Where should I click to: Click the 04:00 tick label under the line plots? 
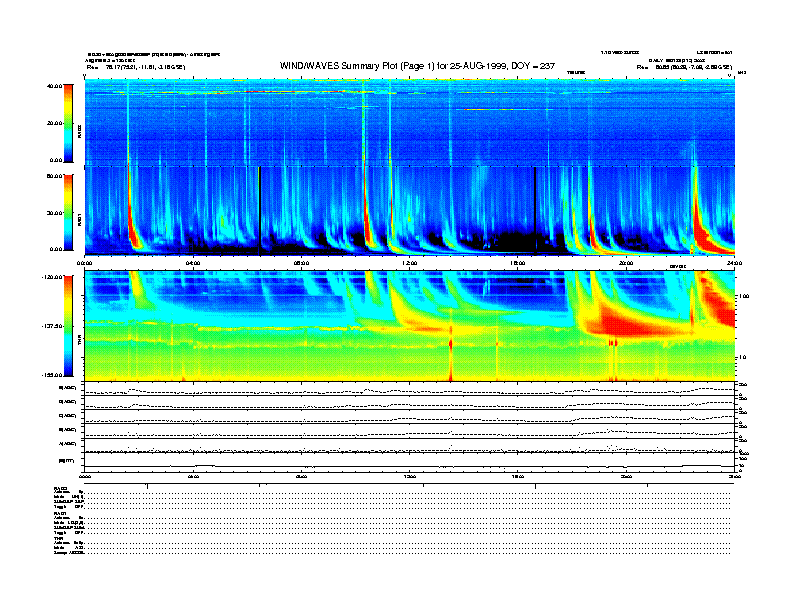click(193, 476)
